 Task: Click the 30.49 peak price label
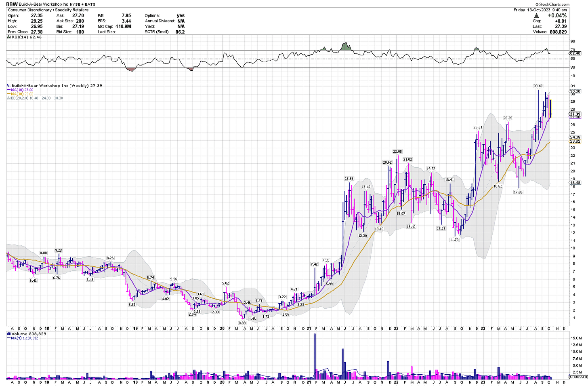538,86
